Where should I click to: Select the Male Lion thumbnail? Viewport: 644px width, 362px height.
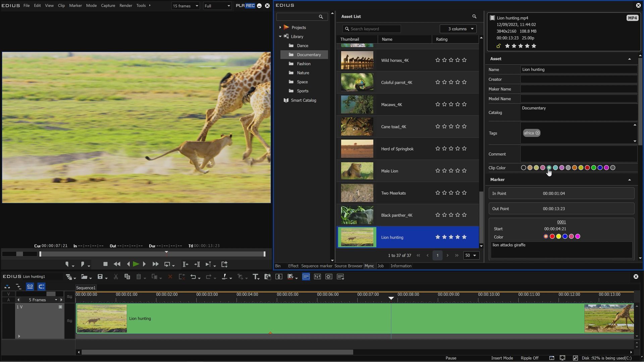coord(357,171)
